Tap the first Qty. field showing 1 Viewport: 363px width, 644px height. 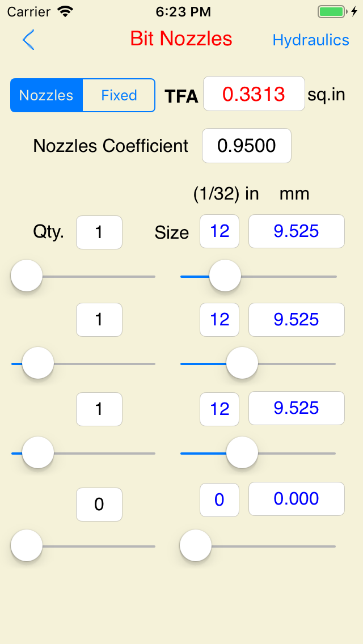tap(99, 232)
